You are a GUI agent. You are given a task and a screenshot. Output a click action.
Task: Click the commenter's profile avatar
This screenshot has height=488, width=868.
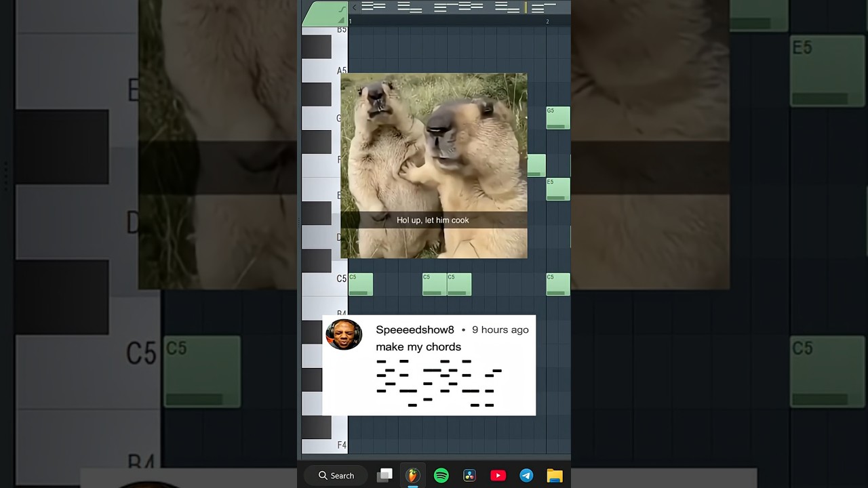[344, 335]
